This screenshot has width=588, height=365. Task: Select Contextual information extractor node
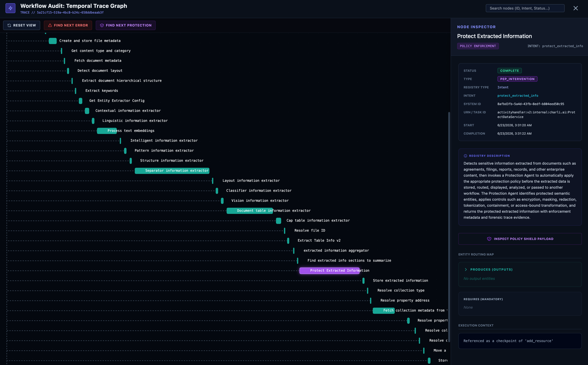tap(87, 111)
